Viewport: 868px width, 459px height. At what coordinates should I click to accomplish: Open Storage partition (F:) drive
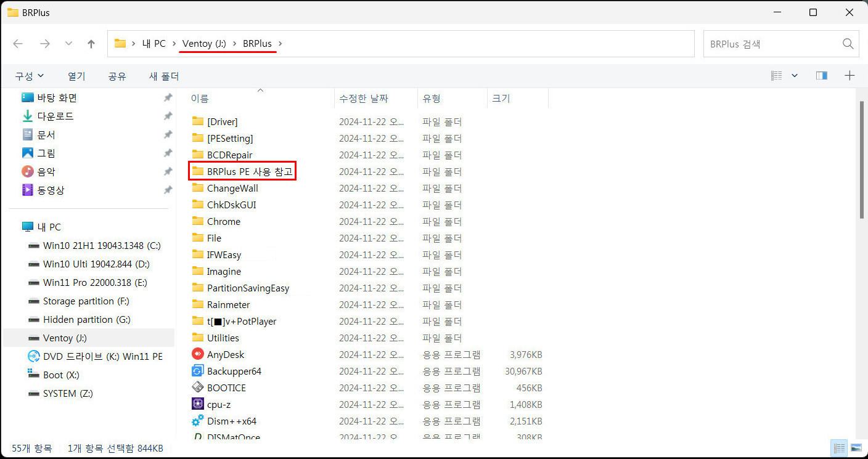click(80, 301)
